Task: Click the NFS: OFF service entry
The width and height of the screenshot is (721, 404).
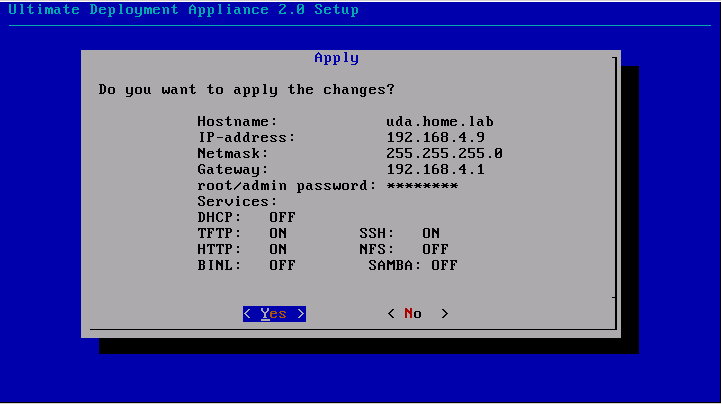Action: coord(404,250)
